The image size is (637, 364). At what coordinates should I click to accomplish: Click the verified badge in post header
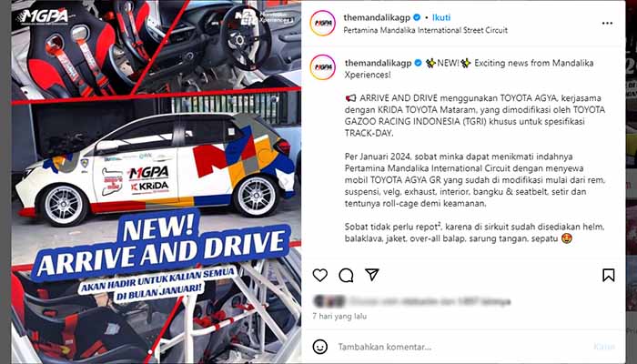tap(417, 17)
